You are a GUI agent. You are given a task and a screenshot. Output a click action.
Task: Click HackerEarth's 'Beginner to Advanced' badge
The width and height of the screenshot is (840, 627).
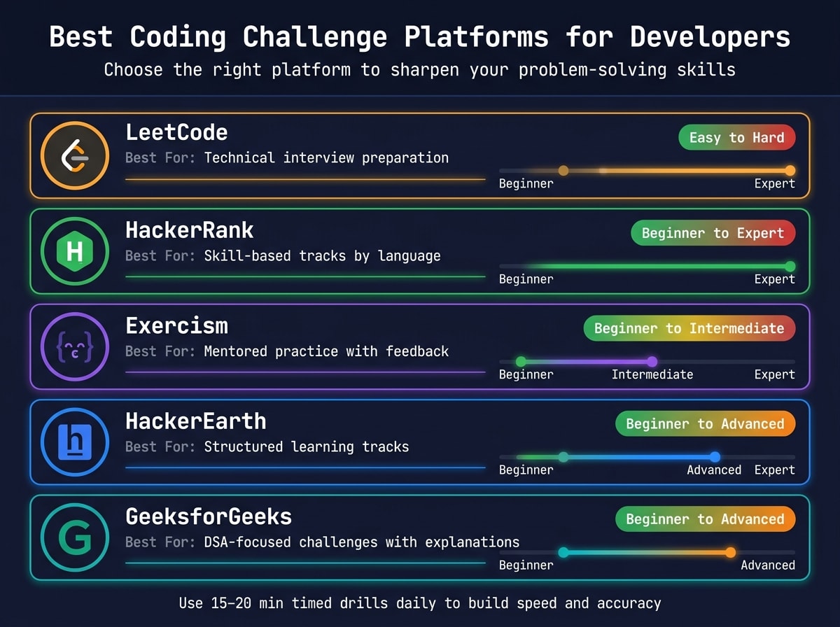[706, 424]
